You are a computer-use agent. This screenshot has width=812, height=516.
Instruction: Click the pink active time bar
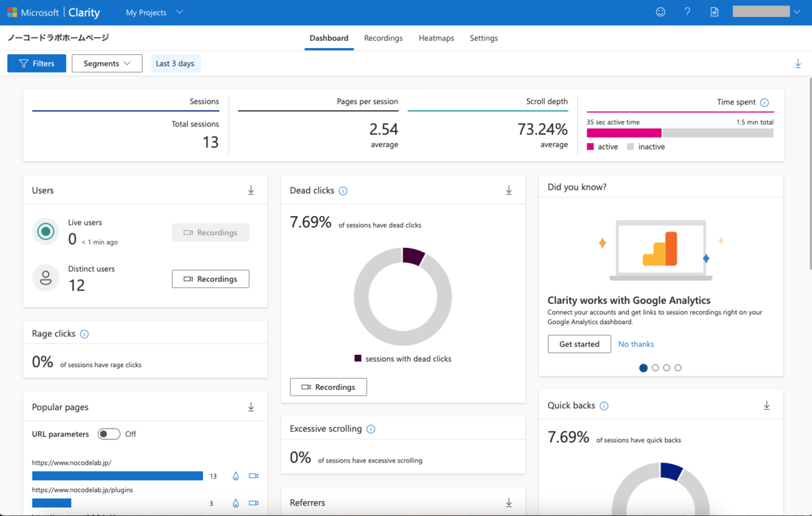tap(624, 133)
